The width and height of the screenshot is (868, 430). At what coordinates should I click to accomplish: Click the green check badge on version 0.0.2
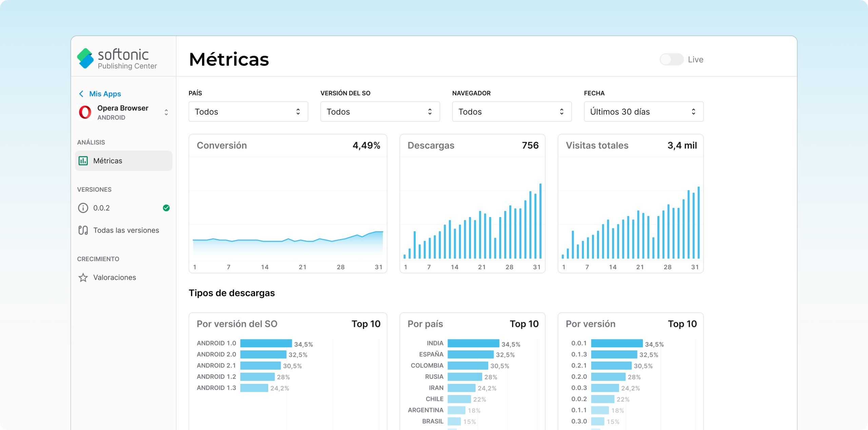(166, 208)
